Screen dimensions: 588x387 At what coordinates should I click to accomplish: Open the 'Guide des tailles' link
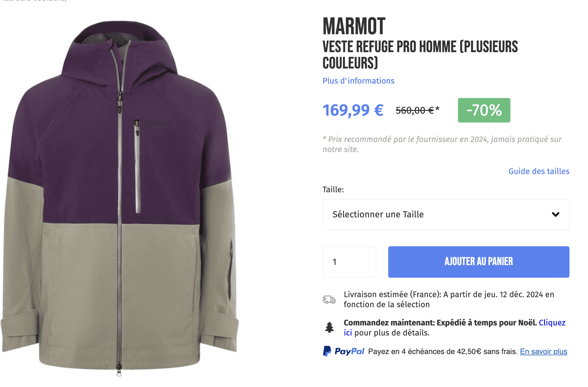(538, 171)
